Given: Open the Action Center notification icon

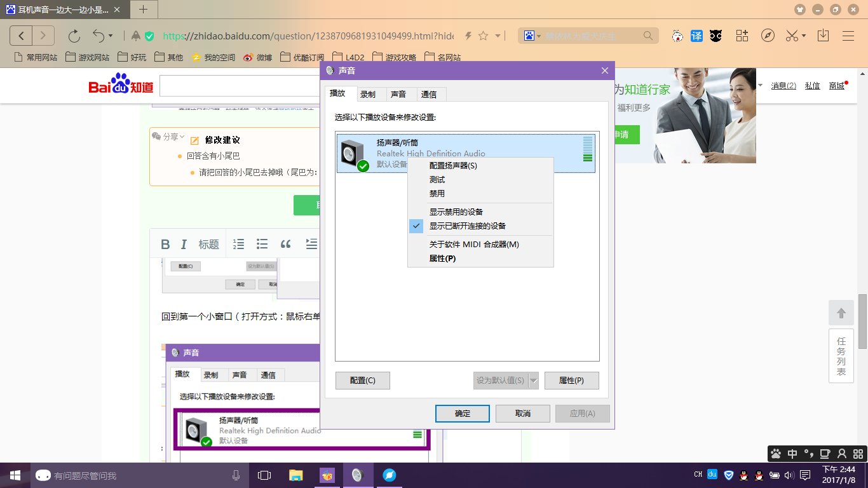Looking at the screenshot, I should point(805,475).
